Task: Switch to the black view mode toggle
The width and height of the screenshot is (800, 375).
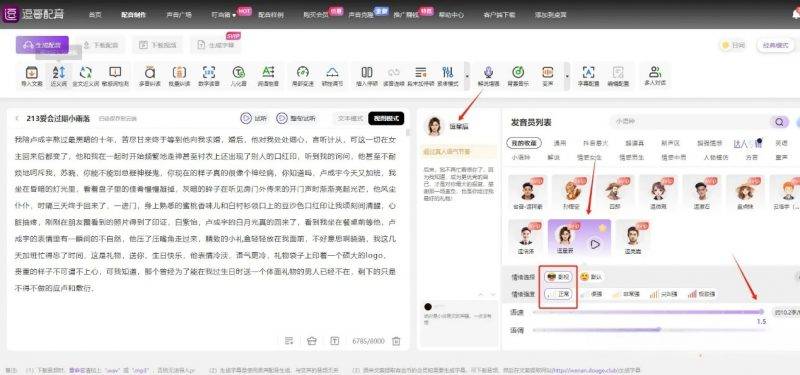Action: coord(386,118)
